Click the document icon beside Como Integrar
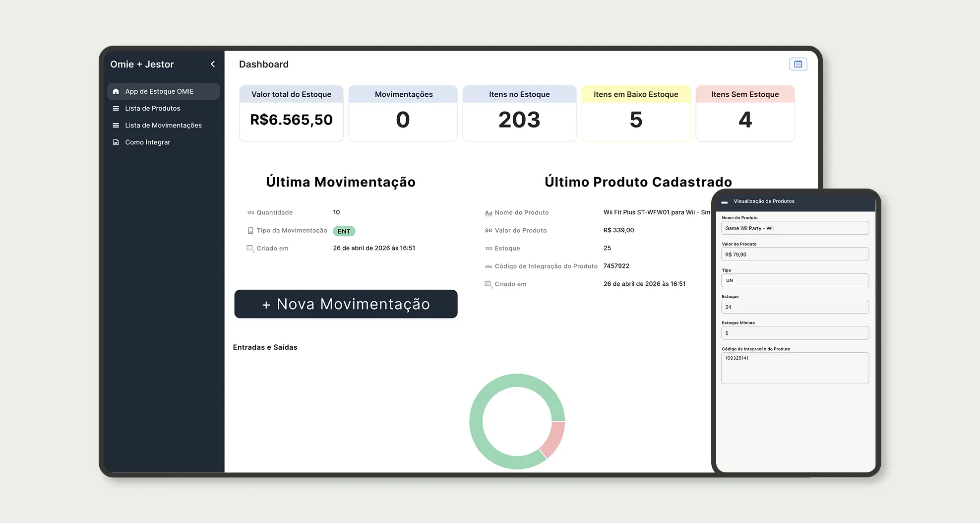This screenshot has width=980, height=523. 116,142
